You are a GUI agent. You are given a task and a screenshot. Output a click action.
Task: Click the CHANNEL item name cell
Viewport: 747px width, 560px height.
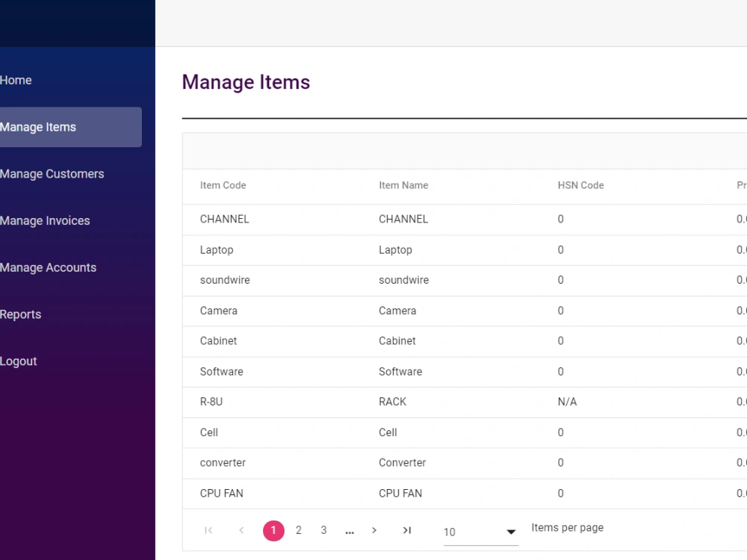point(403,219)
